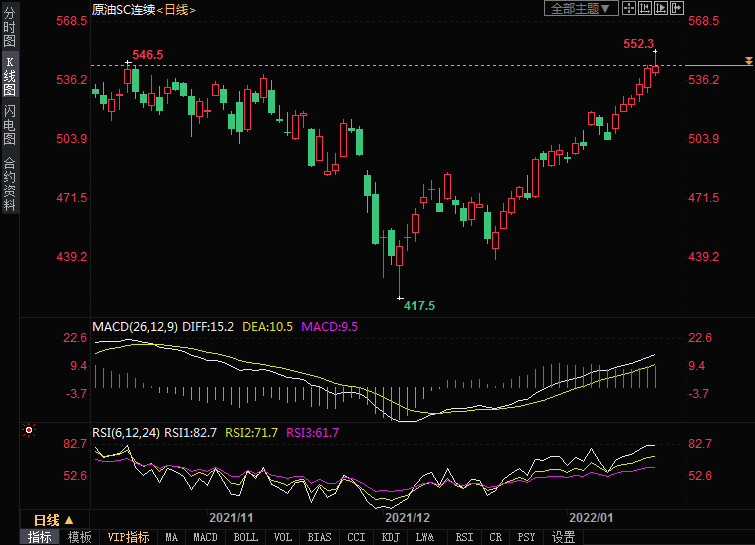Click the <日线> period label in chart title

click(176, 9)
